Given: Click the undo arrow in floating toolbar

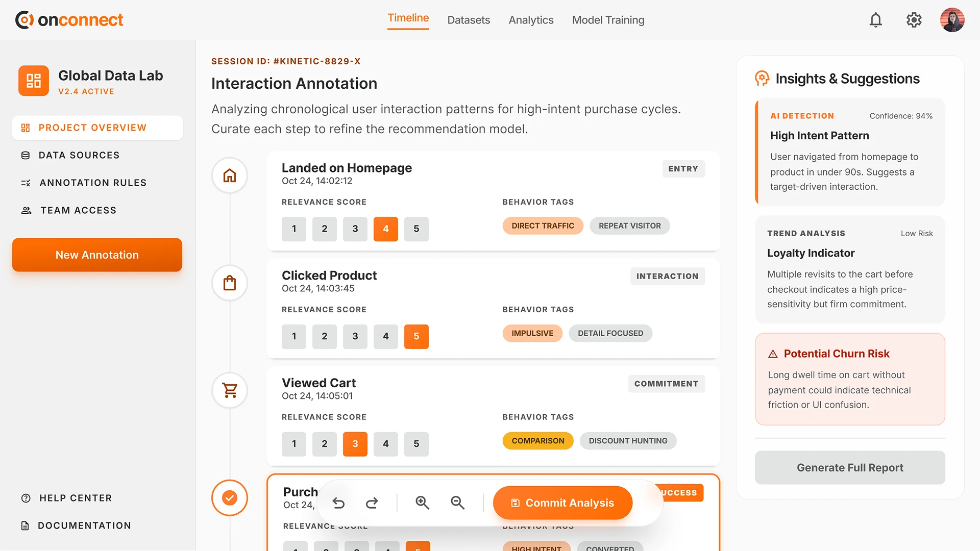Looking at the screenshot, I should coord(338,503).
